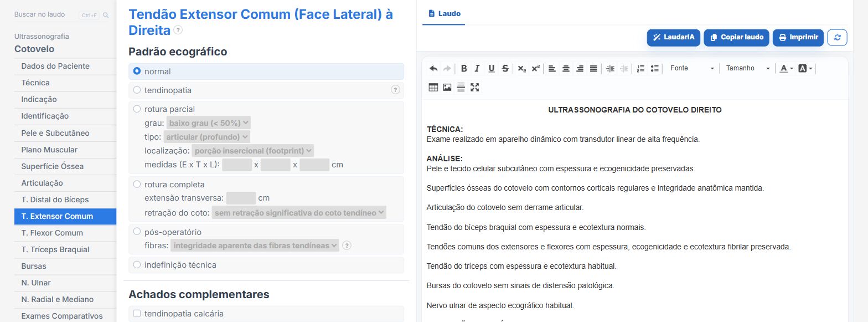Open retração do coto dropdown
Viewport: 868px width, 322px height.
tap(299, 212)
